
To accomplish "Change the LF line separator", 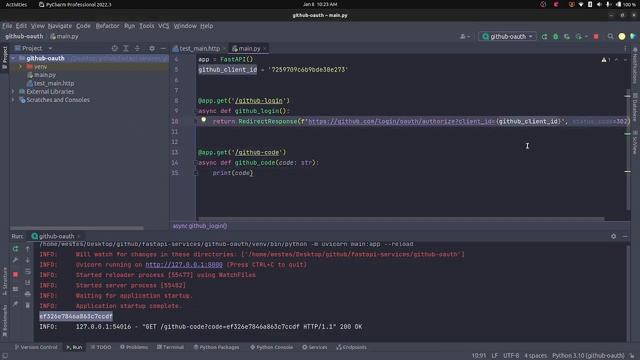I will point(494,356).
